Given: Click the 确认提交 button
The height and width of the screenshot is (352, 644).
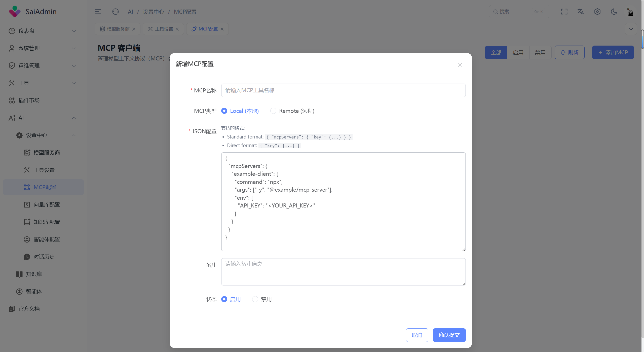Looking at the screenshot, I should (449, 335).
